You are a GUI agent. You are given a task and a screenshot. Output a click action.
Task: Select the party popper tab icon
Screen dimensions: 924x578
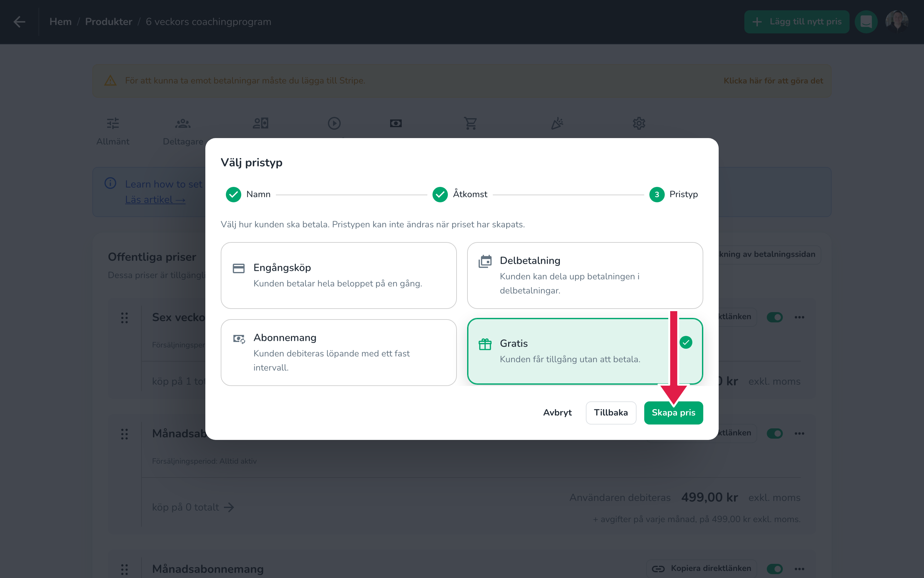pos(557,123)
